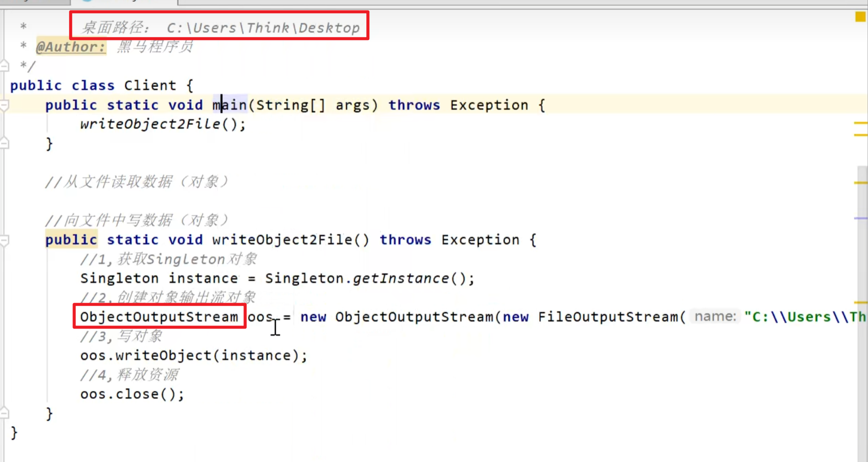Click the variable name instance in declaration

203,278
